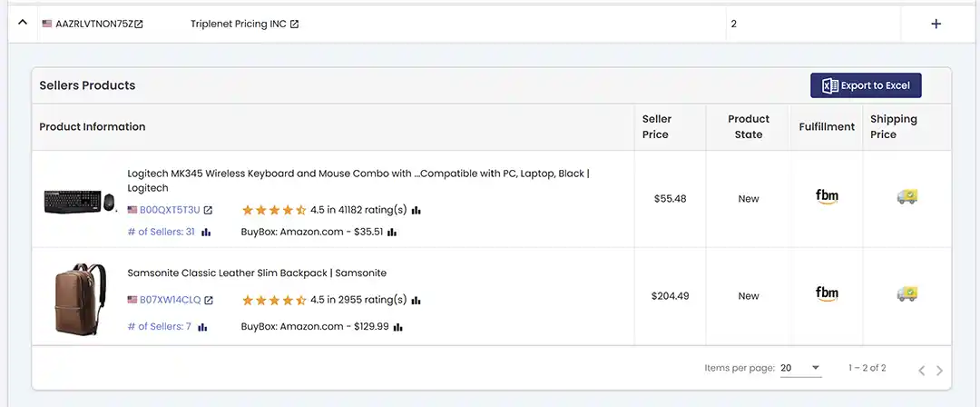980x407 pixels.
Task: Click the 'New' state in Samsonite row
Action: [748, 295]
